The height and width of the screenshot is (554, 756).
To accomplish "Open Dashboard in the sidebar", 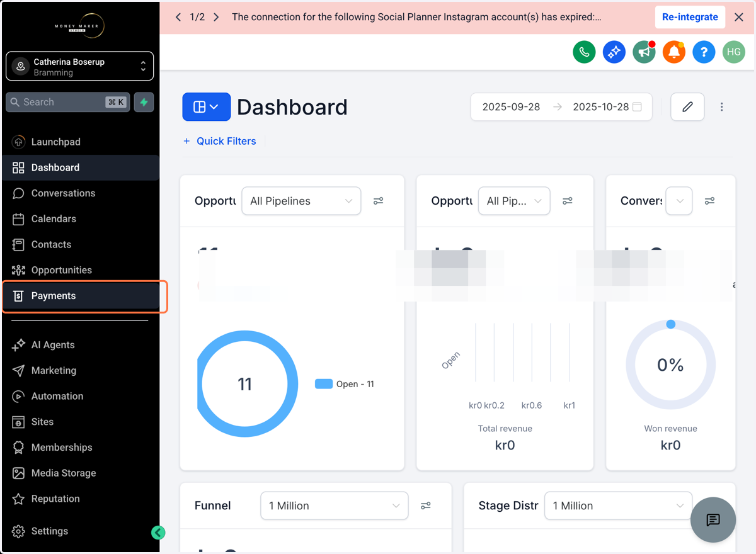I will [79, 167].
